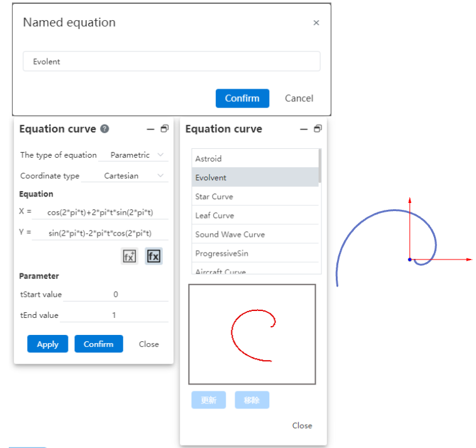Restore the equation settings panel window
The image size is (476, 448).
(165, 129)
